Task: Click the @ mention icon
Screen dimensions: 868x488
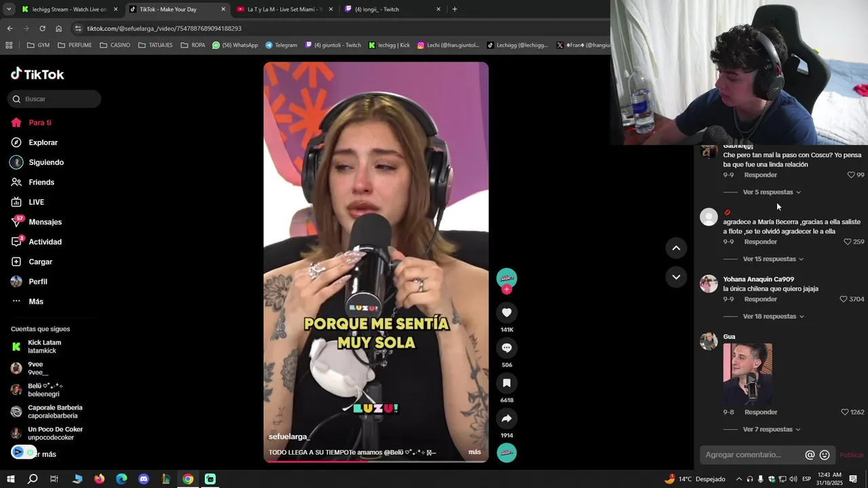Action: click(x=810, y=455)
